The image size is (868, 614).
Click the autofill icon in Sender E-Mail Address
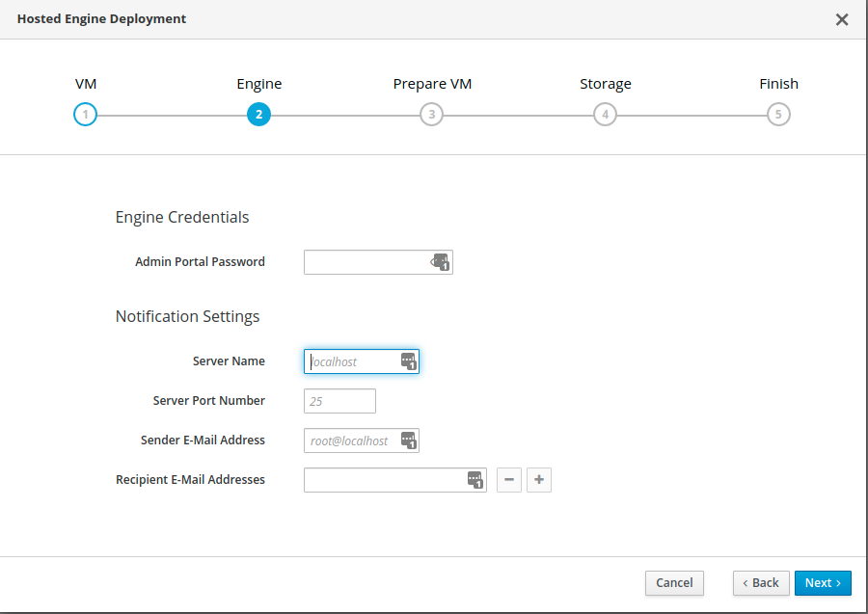tap(408, 440)
